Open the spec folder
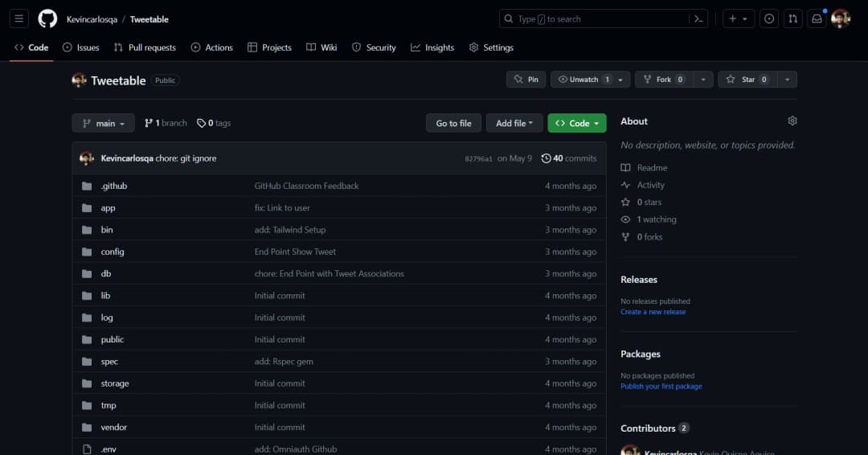 click(109, 362)
